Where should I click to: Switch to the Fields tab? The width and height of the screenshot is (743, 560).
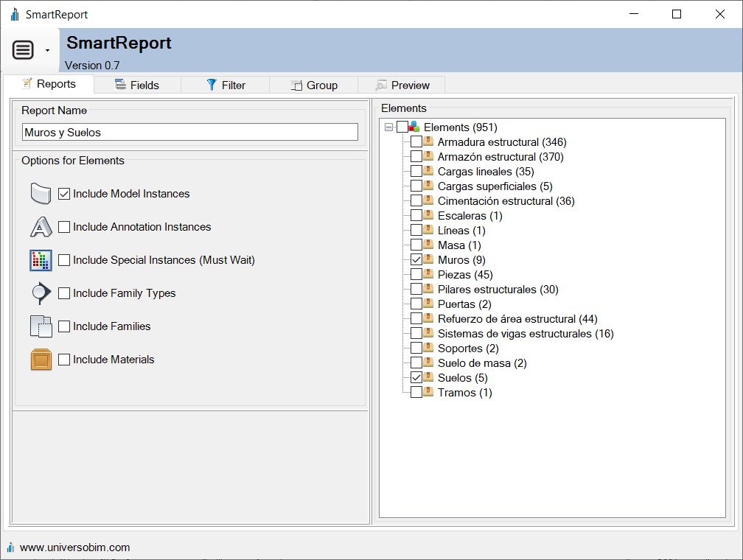137,85
